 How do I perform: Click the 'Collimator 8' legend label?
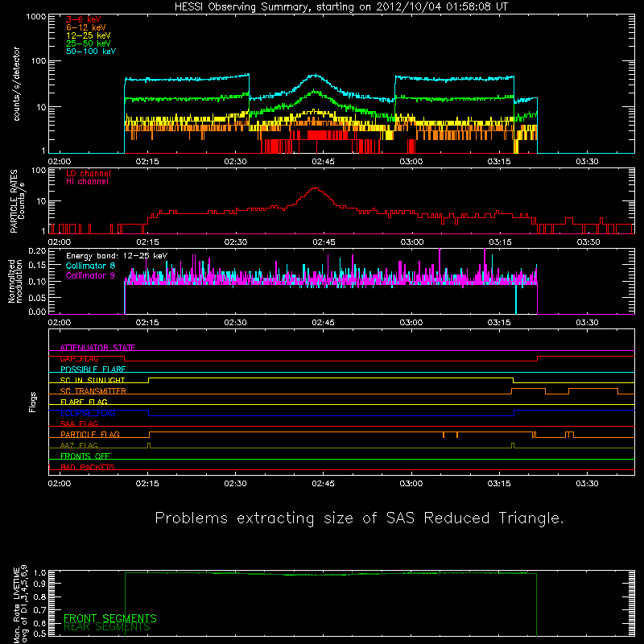90,266
